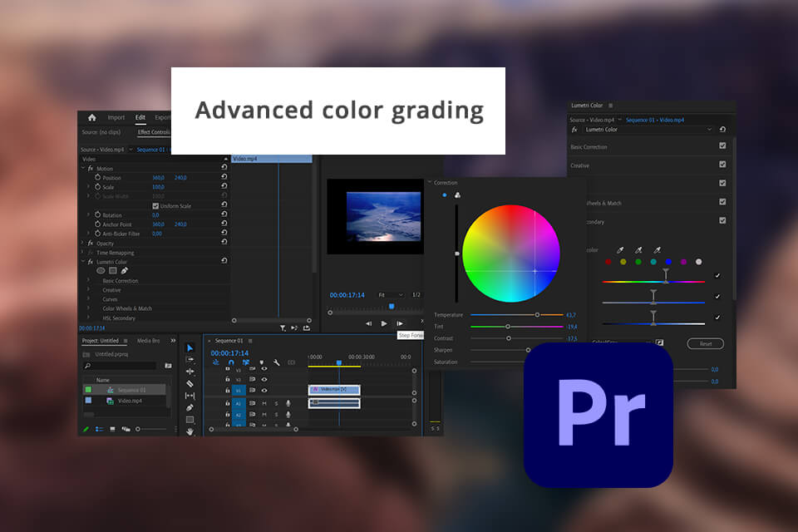Step forward one frame in monitor
The height and width of the screenshot is (532, 798).
point(400,323)
